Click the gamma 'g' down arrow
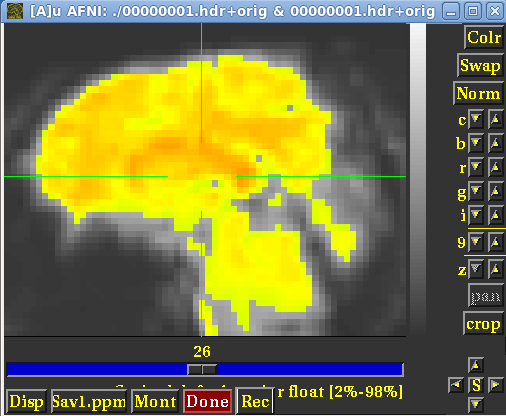Screen dimensions: 506x416 476,191
